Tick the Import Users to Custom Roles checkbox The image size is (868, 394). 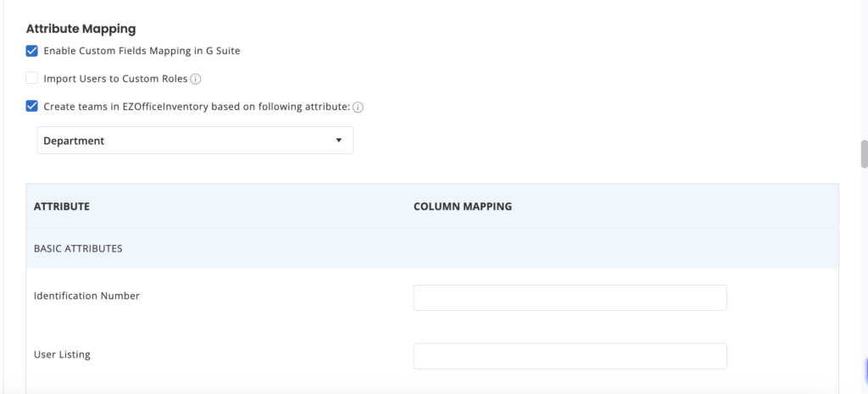point(32,79)
